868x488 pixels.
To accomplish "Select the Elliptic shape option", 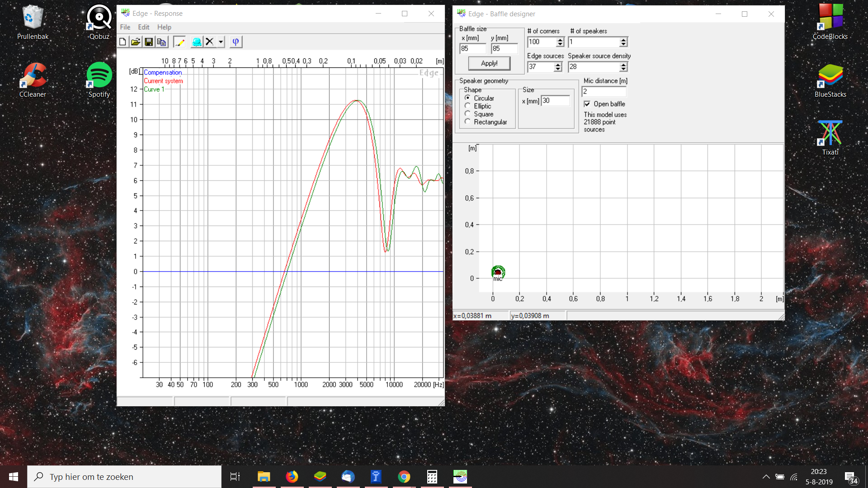I will (x=467, y=106).
